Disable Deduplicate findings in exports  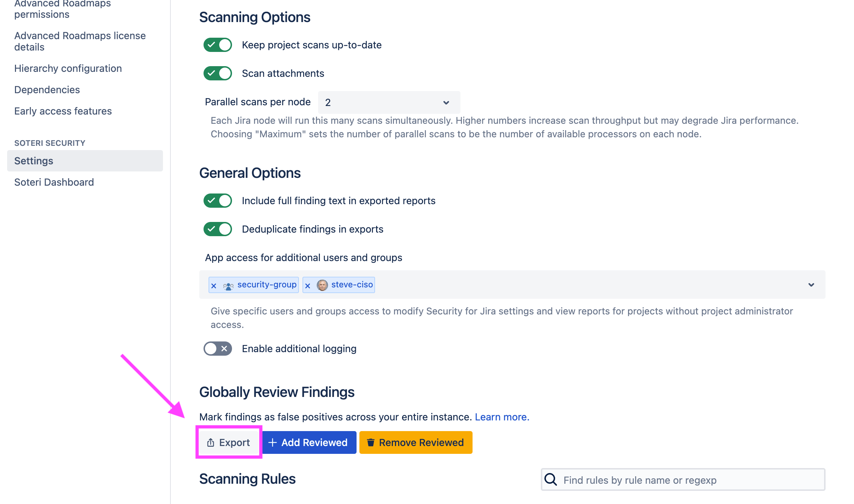pyautogui.click(x=217, y=229)
